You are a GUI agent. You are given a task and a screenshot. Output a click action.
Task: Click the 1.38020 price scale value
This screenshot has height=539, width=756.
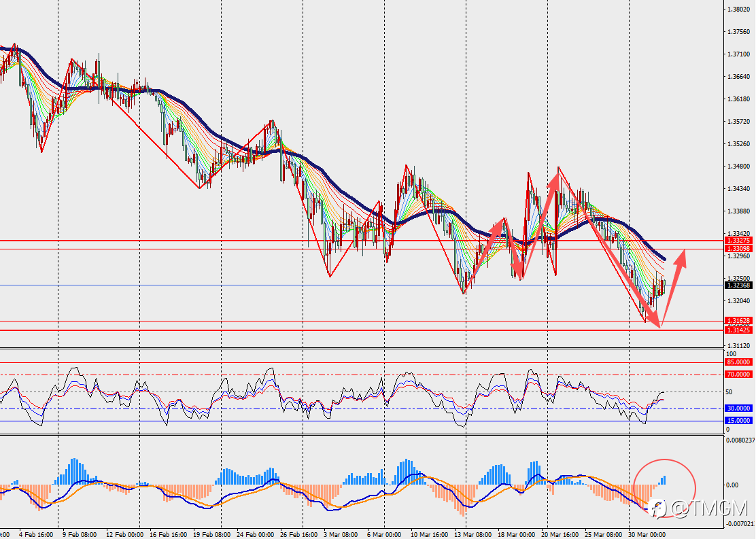pyautogui.click(x=738, y=9)
